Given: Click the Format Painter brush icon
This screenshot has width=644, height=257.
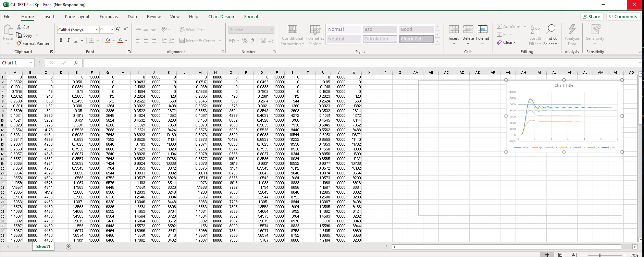Looking at the screenshot, I should tap(19, 44).
